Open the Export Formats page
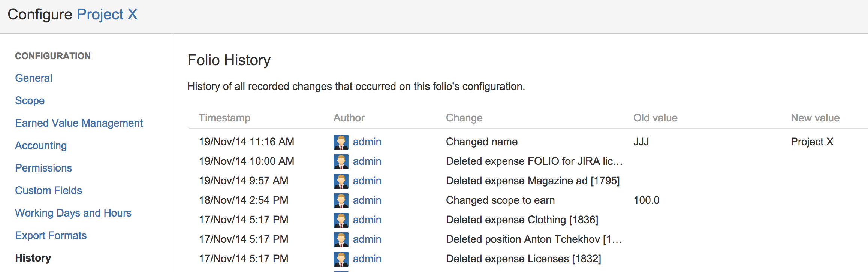The image size is (868, 272). [51, 235]
